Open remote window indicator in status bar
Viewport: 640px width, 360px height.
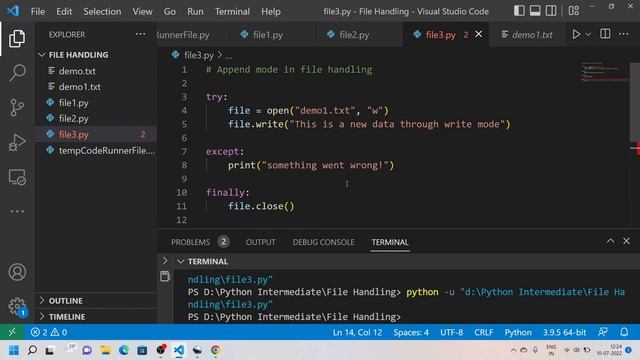coord(12,332)
